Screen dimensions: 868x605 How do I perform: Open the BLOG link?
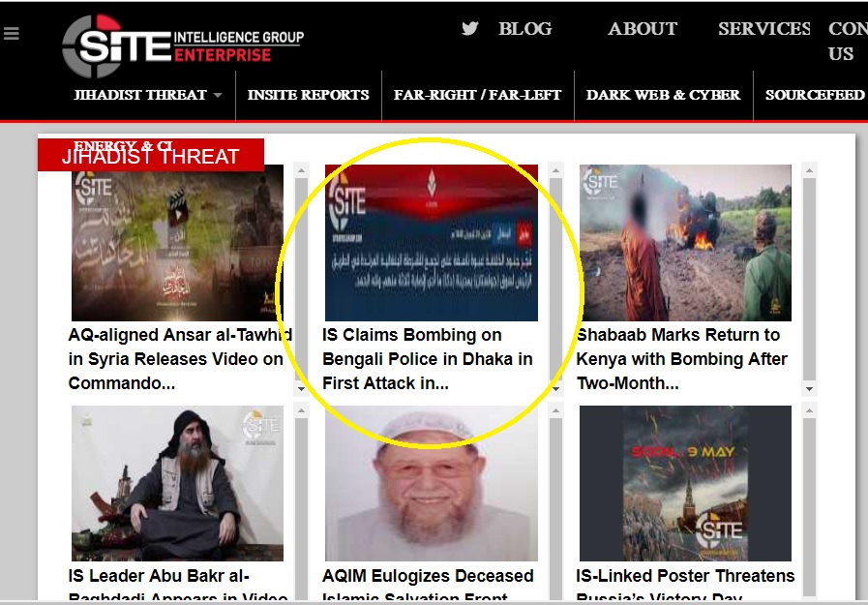pyautogui.click(x=524, y=29)
